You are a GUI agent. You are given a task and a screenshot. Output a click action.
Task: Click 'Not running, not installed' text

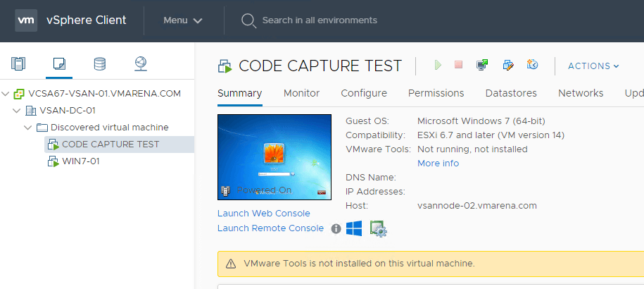point(472,149)
